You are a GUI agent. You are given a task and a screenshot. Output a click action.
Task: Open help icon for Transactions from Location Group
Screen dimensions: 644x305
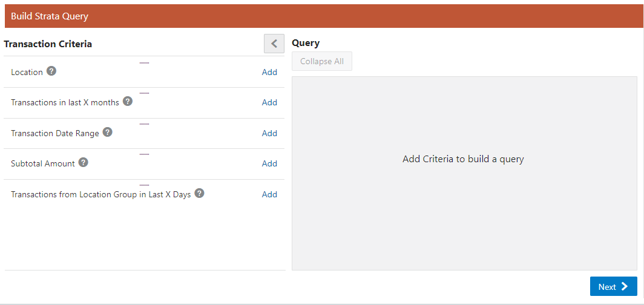tap(200, 193)
